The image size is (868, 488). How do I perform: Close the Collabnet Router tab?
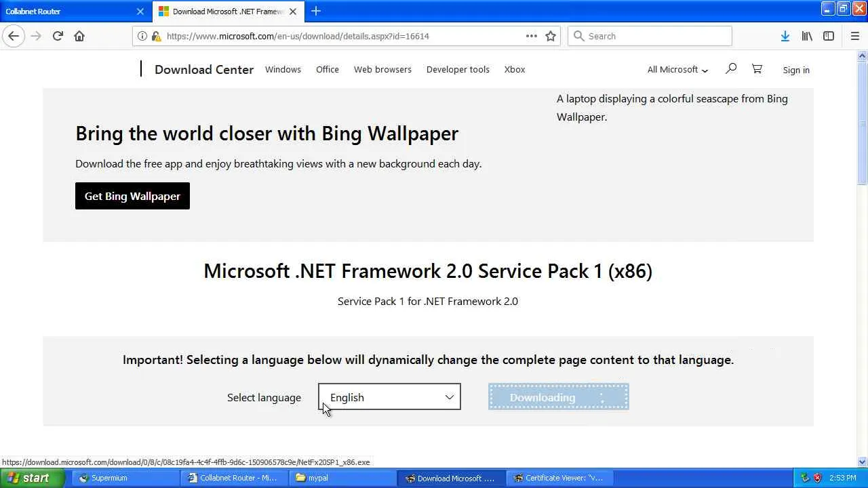(x=140, y=12)
